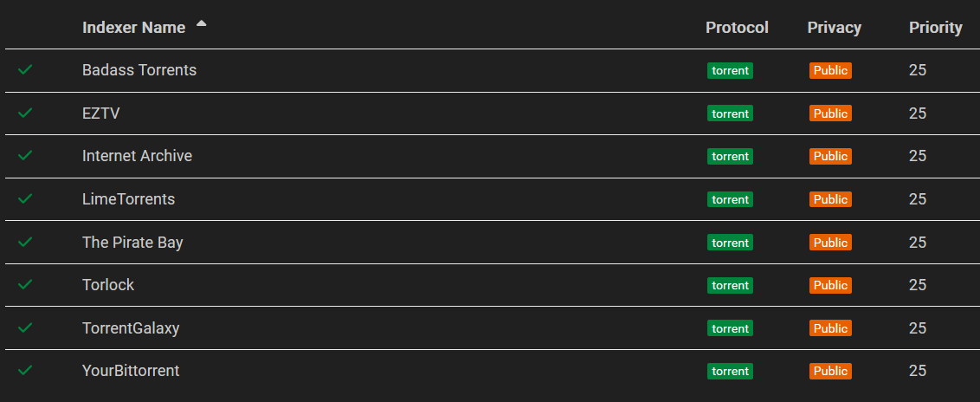Click the Public privacy badge for Torlock
This screenshot has width=980, height=402.
tap(830, 285)
